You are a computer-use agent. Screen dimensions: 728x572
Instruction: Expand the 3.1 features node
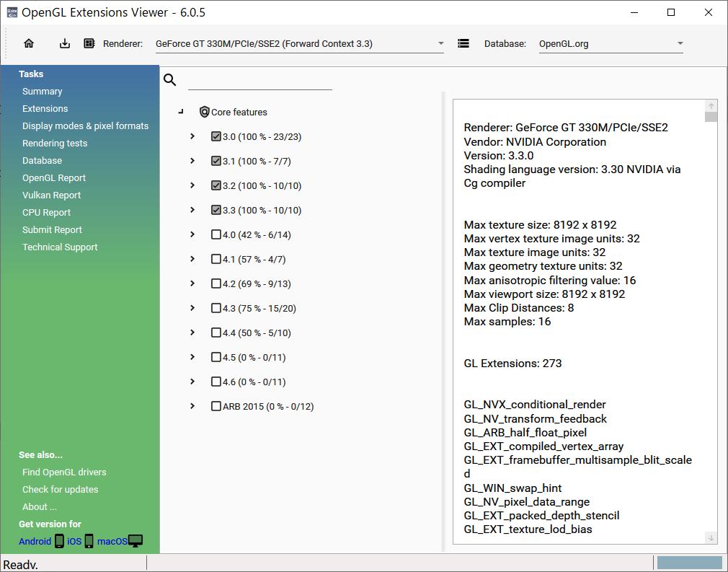tap(192, 161)
